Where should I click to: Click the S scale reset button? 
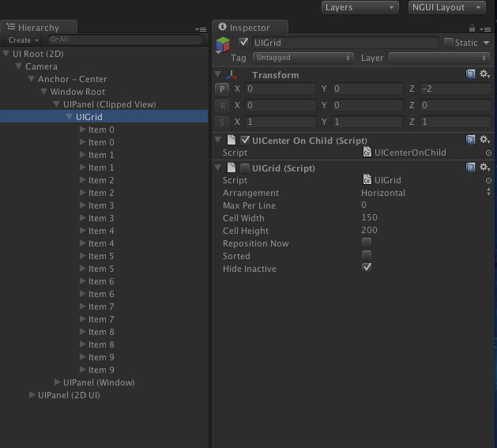[222, 122]
